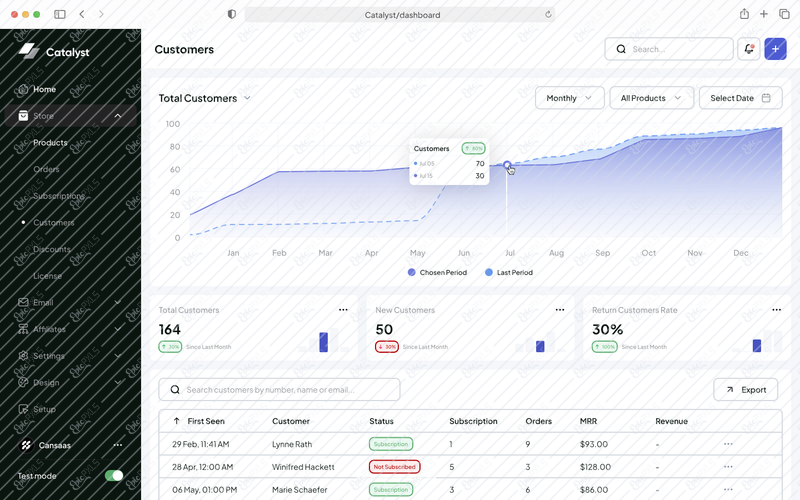The image size is (800, 500).
Task: Click the Export button
Action: (x=745, y=390)
